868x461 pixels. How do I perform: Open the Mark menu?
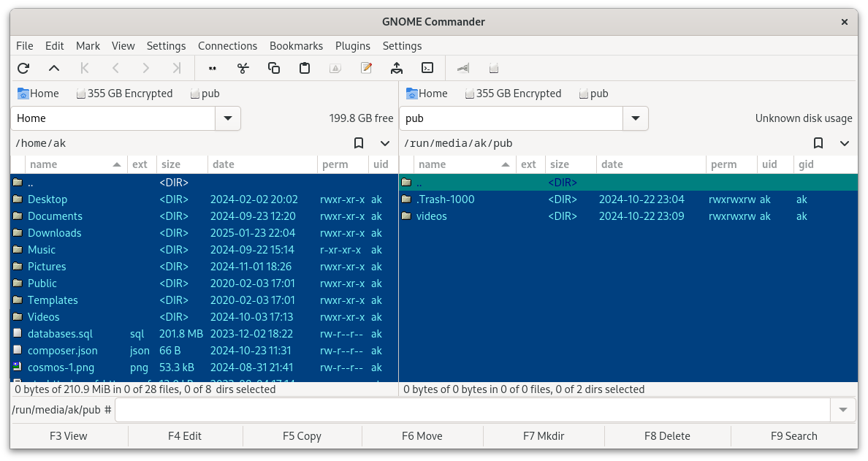(88, 46)
